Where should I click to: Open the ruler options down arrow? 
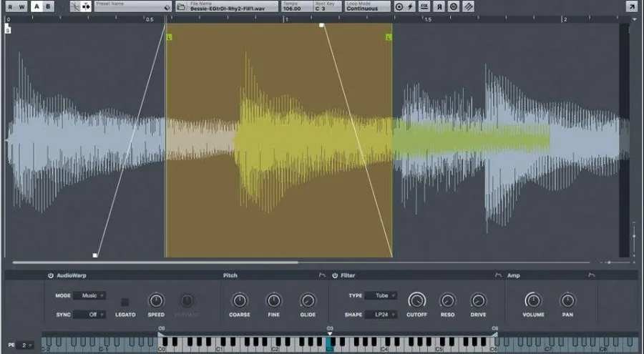coord(635,19)
